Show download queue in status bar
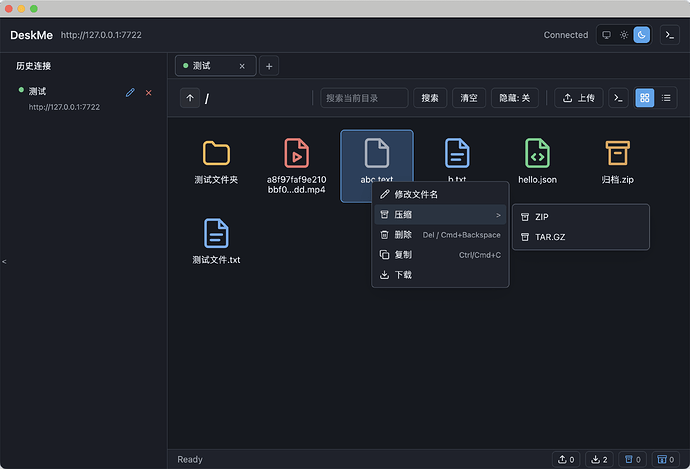The width and height of the screenshot is (690, 469). coord(599,459)
